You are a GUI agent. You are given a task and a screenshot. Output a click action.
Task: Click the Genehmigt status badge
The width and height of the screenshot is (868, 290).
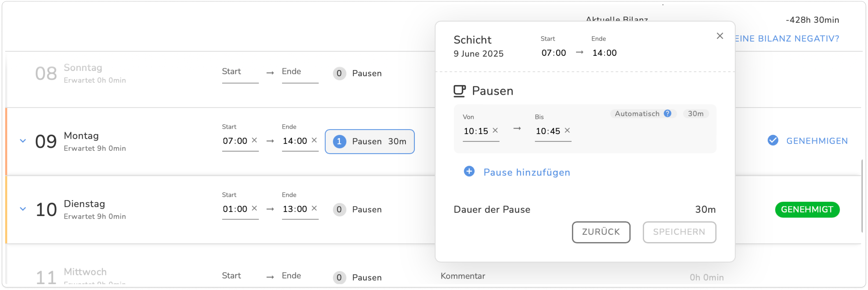point(807,209)
